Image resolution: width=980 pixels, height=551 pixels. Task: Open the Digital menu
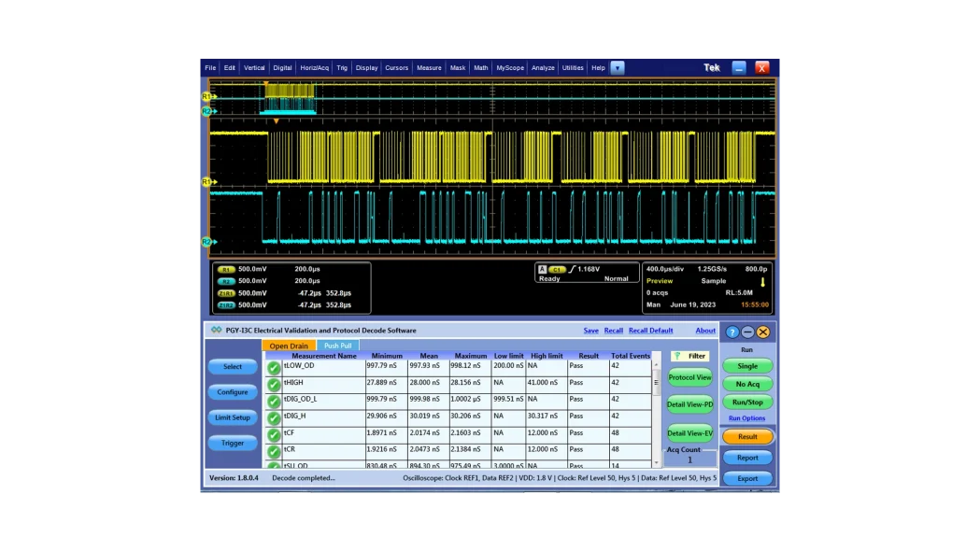[282, 67]
